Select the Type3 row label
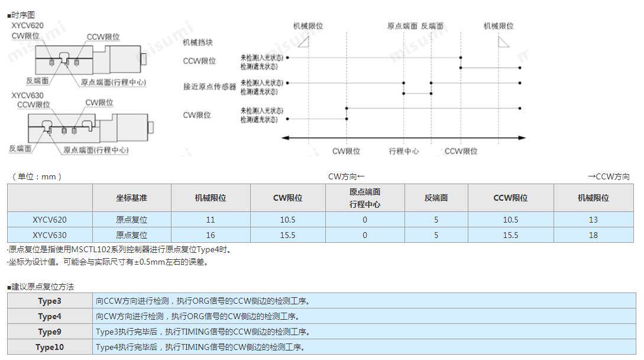This screenshot has height=360, width=644. (50, 301)
